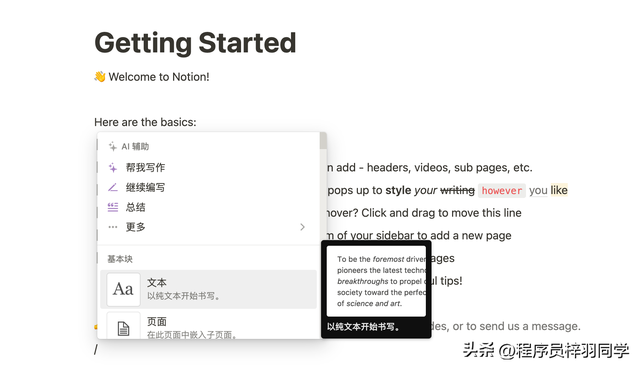Click the sparkle icon beside 帮我写作
The image size is (640, 369).
pos(113,167)
